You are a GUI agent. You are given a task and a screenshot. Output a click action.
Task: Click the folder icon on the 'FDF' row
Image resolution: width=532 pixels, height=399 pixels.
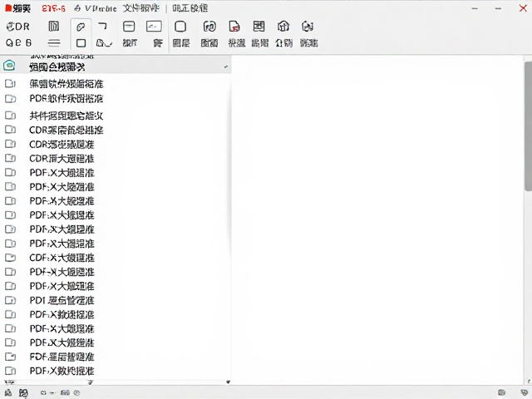tap(10, 357)
